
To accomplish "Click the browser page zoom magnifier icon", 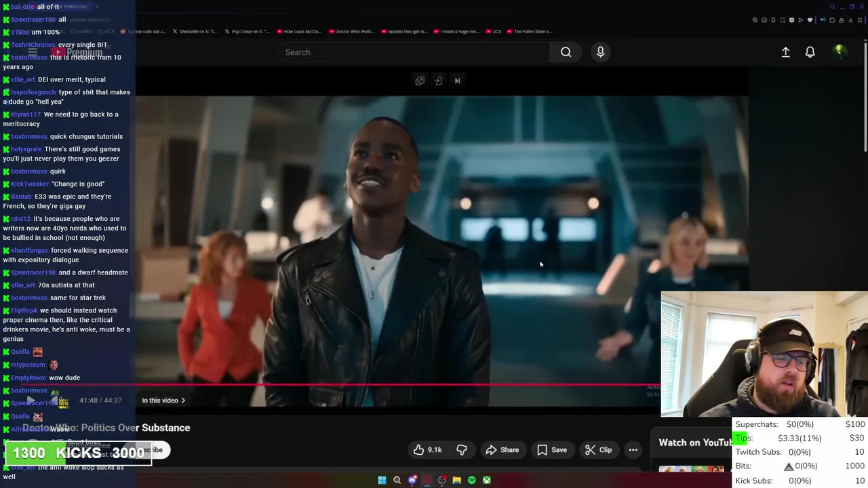I will (x=755, y=20).
